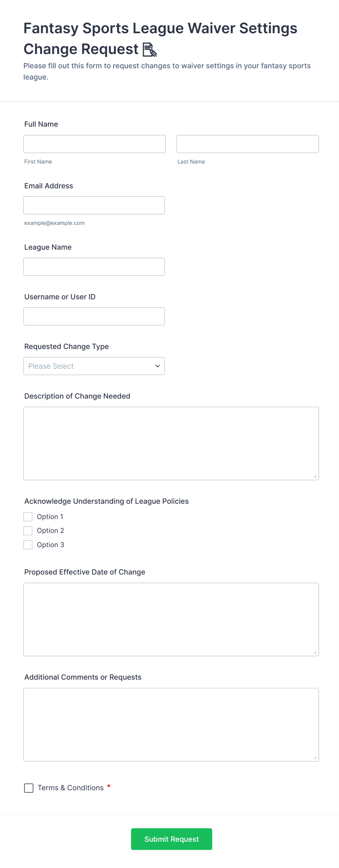
Task: Click the Additional Comments or Requests textarea
Action: (171, 725)
